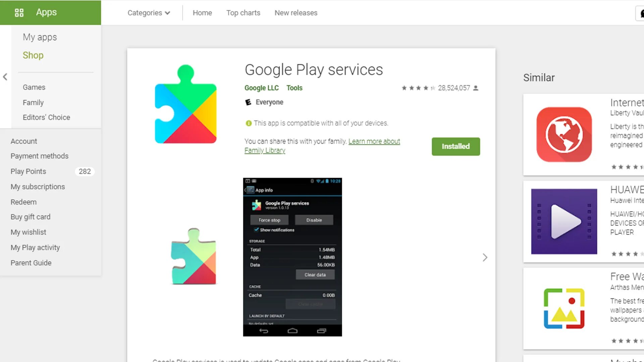
Task: Click the Installed button on app
Action: [x=455, y=146]
